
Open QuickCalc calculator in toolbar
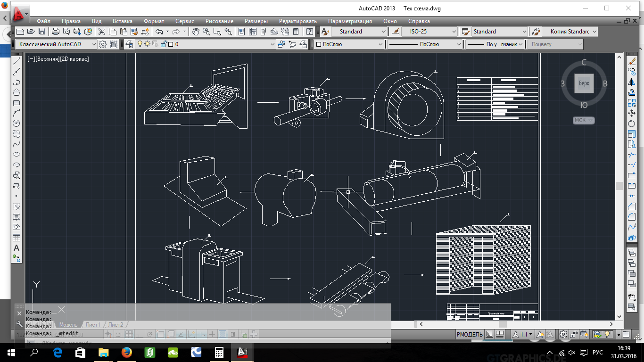(x=296, y=32)
